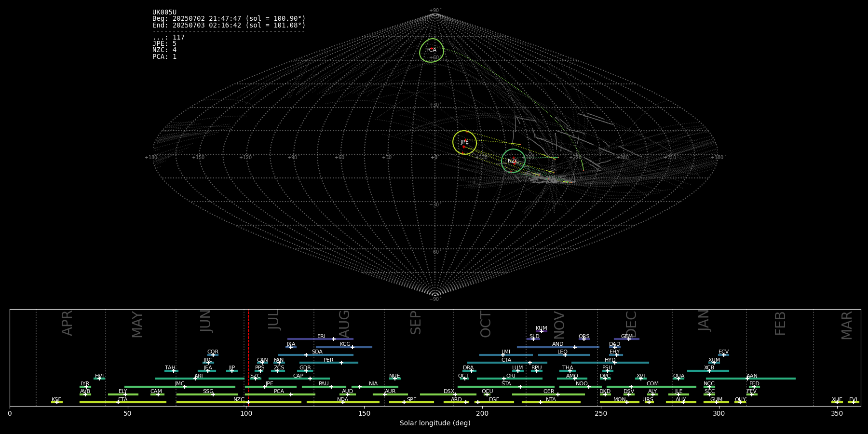Viewport: 868px width, 434px height.
Task: Click the −90° pole label on the map
Action: coord(434,299)
